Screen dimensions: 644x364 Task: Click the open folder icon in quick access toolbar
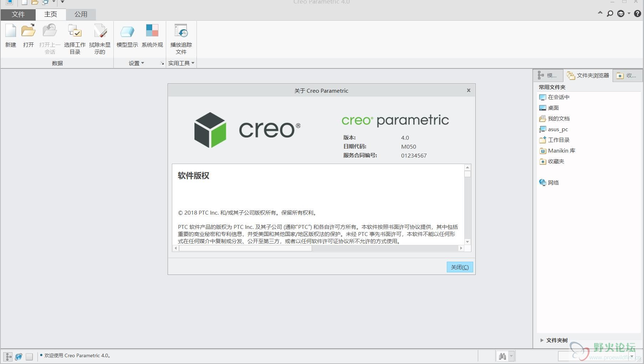(x=35, y=2)
